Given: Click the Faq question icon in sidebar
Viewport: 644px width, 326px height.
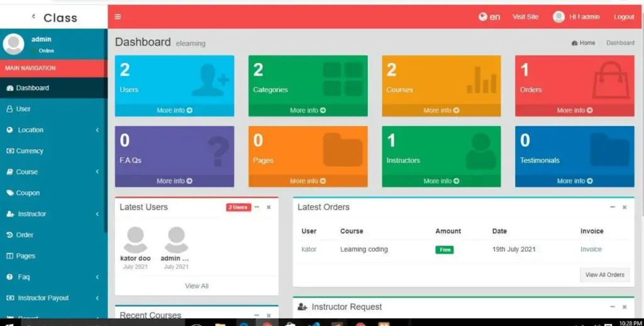Looking at the screenshot, I should click(x=10, y=277).
